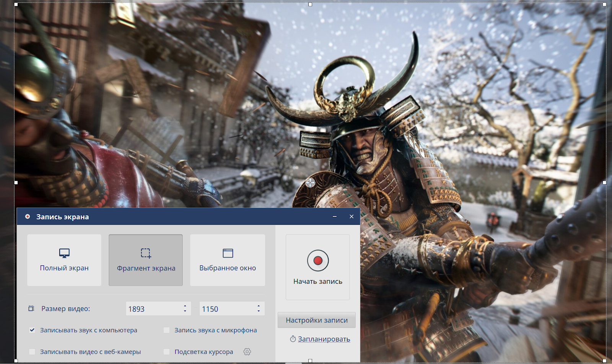Minimize the Запись экрана window
The width and height of the screenshot is (612, 364).
pyautogui.click(x=335, y=216)
